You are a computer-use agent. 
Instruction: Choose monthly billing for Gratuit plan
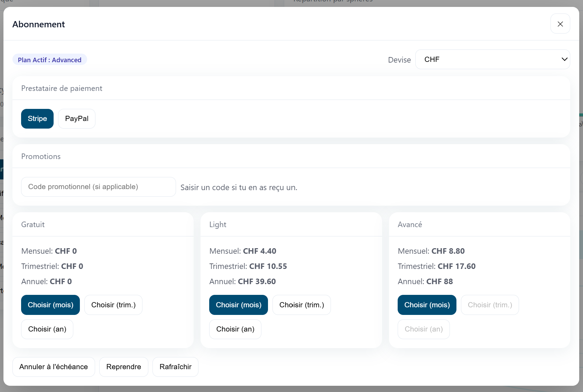pos(50,305)
